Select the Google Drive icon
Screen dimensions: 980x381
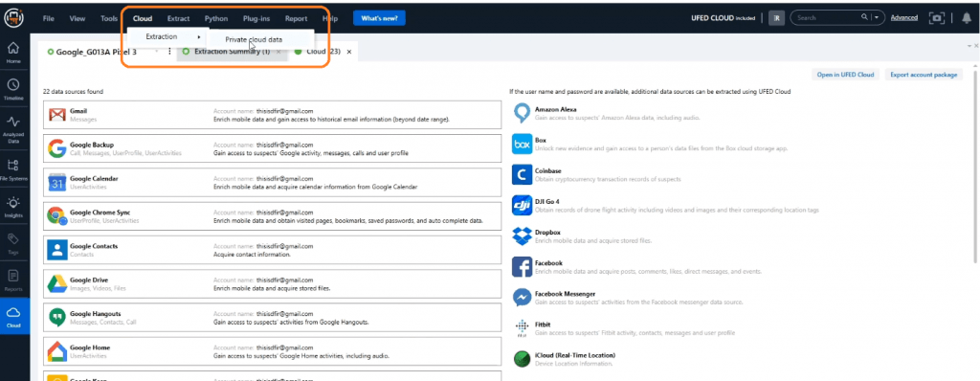point(57,284)
